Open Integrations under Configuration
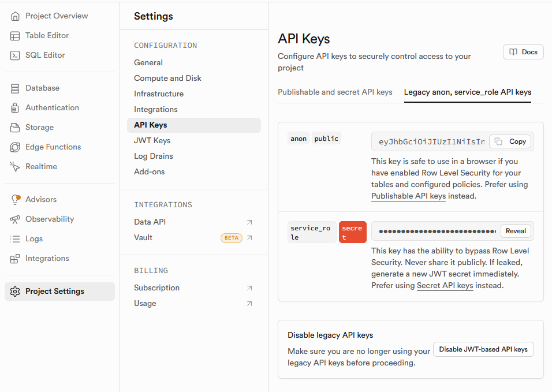Viewport: 552px width, 392px height. coord(155,110)
